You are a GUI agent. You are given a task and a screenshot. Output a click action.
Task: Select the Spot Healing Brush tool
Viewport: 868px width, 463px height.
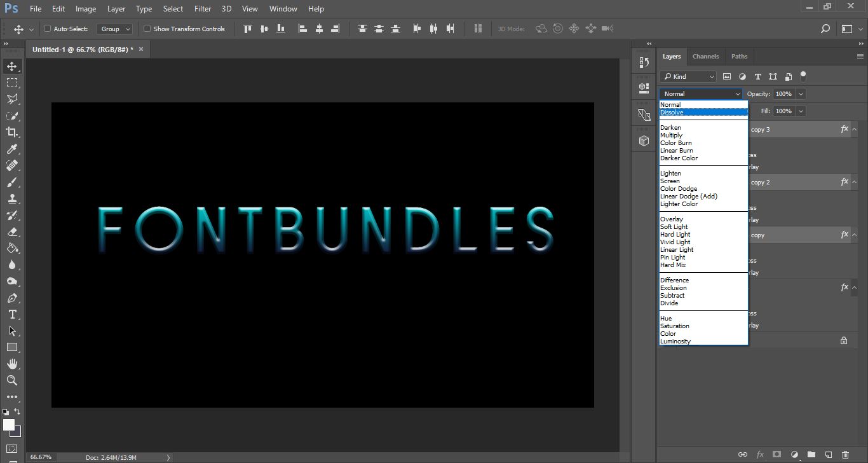(x=12, y=165)
